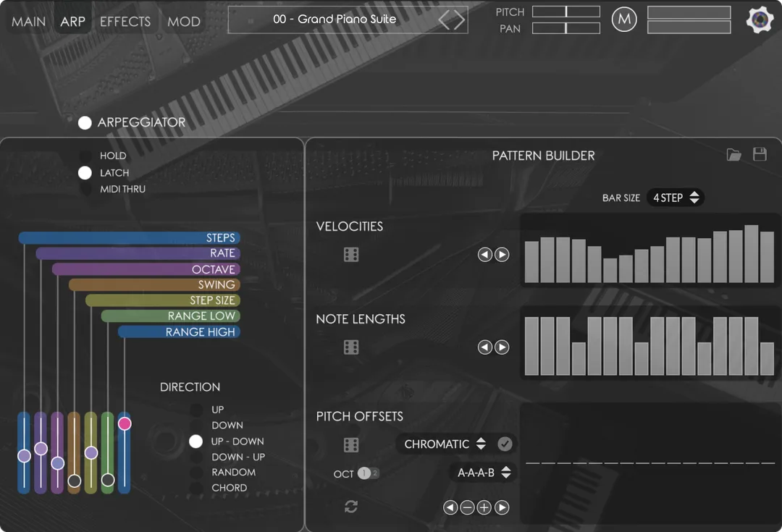Image resolution: width=782 pixels, height=532 pixels.
Task: Switch to the MOD tab
Action: pyautogui.click(x=183, y=21)
